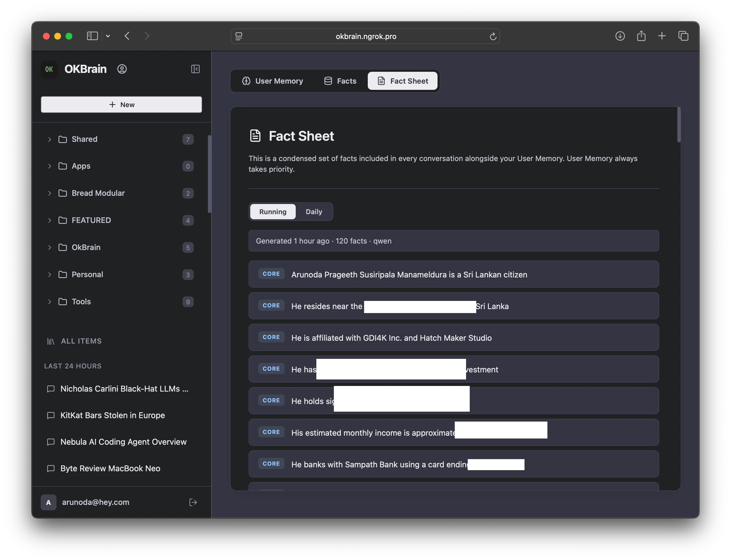Image resolution: width=731 pixels, height=560 pixels.
Task: Switch to the Daily facts view
Action: pyautogui.click(x=314, y=211)
